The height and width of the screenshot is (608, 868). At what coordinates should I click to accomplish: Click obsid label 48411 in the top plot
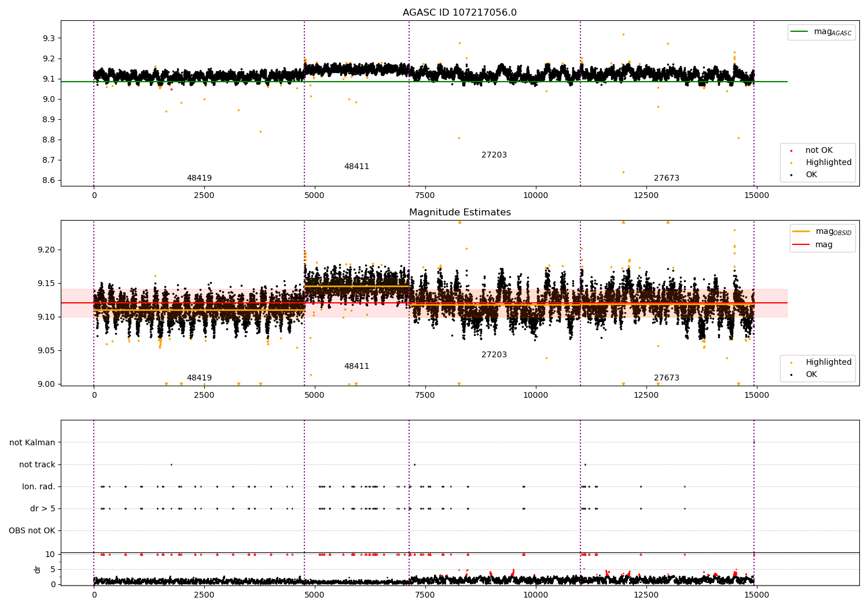click(356, 167)
